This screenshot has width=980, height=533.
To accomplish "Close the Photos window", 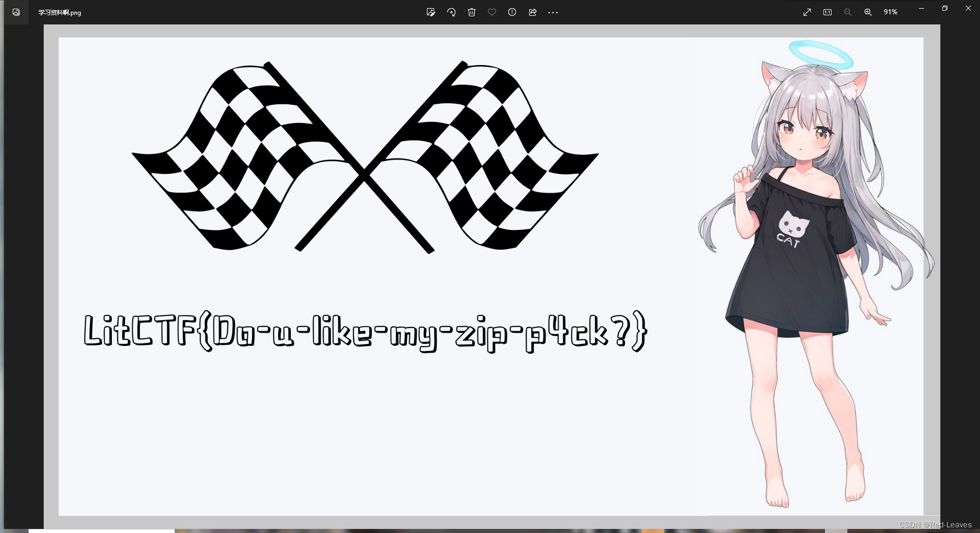I will click(x=968, y=9).
